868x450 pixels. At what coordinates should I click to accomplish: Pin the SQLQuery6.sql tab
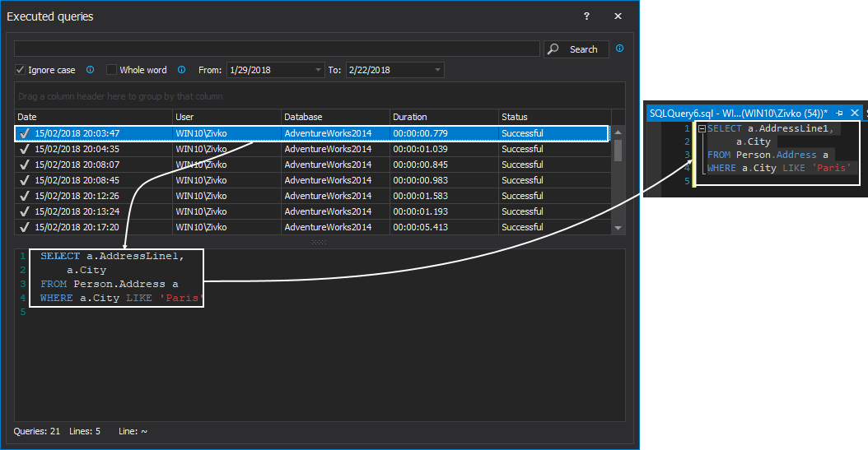click(x=839, y=113)
